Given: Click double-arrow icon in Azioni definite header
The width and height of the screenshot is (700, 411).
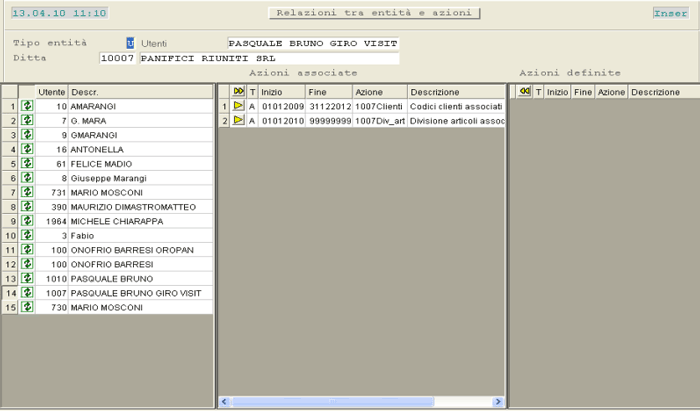Looking at the screenshot, I should [x=524, y=91].
